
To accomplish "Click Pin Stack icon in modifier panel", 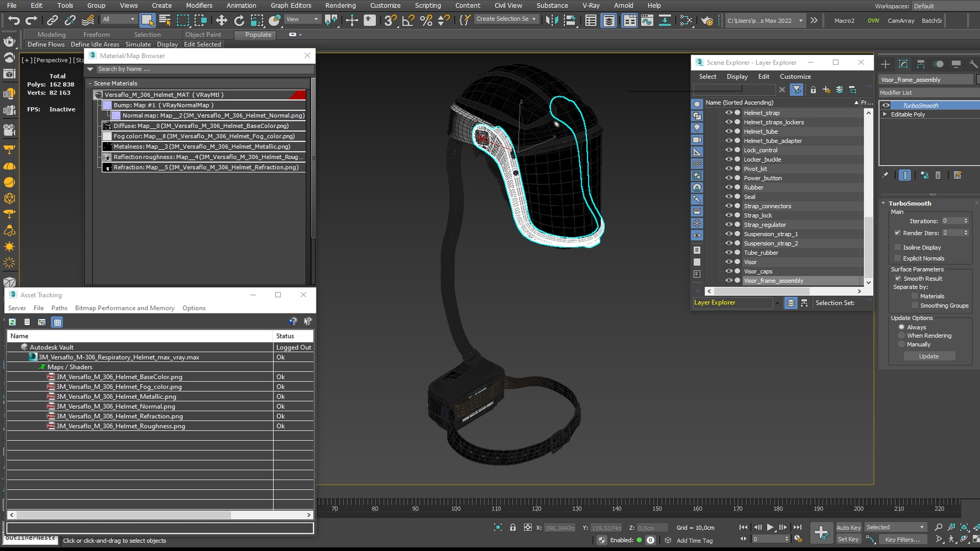I will pos(885,175).
